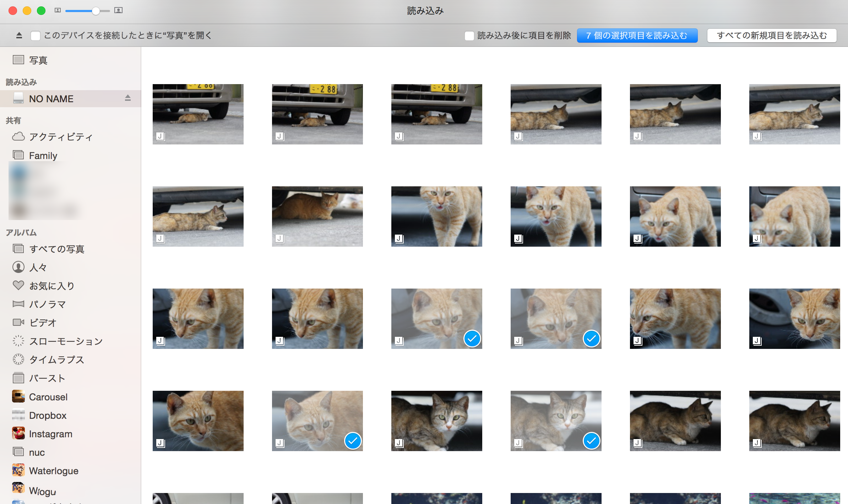The image size is (848, 504).
Task: Click the eject icon in the toolbar
Action: [19, 35]
